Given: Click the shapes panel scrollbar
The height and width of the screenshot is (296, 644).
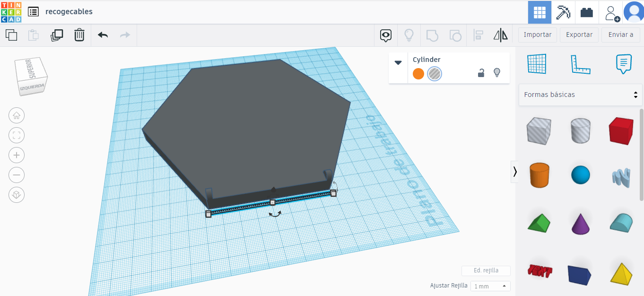Looking at the screenshot, I should pyautogui.click(x=642, y=155).
